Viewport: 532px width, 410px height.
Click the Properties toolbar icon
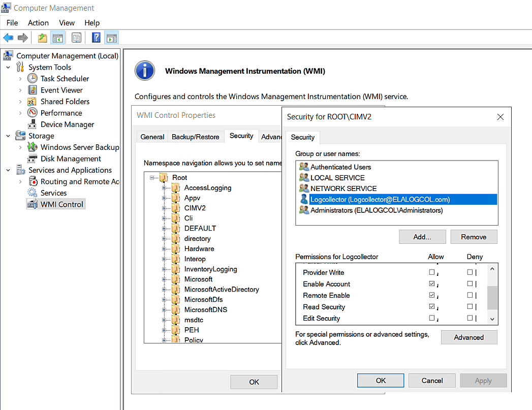point(76,38)
